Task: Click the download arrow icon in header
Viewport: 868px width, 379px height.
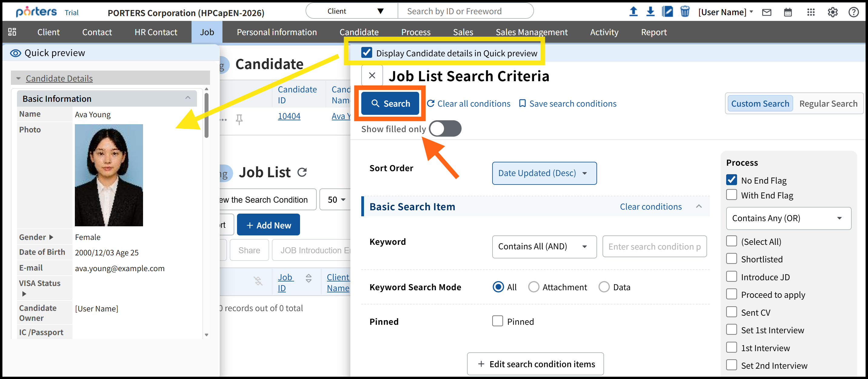Action: (650, 12)
